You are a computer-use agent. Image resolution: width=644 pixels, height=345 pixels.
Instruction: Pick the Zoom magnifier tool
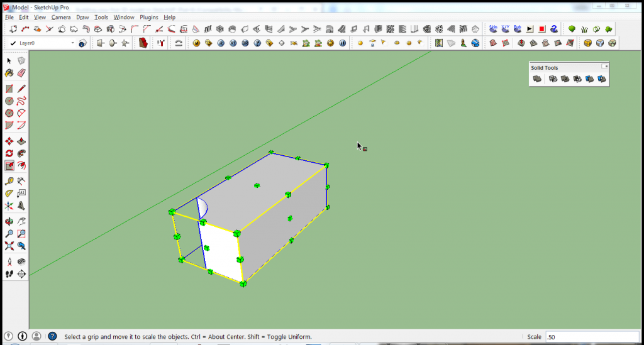click(x=9, y=234)
